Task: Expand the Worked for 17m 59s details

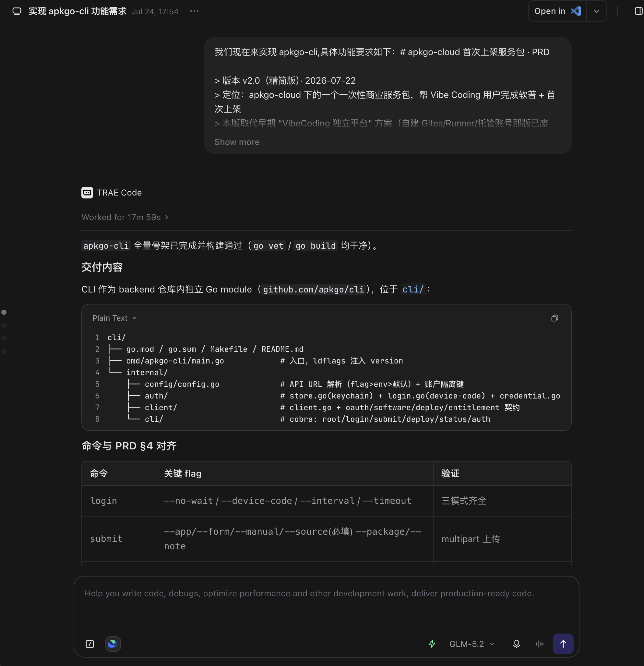Action: [x=125, y=217]
